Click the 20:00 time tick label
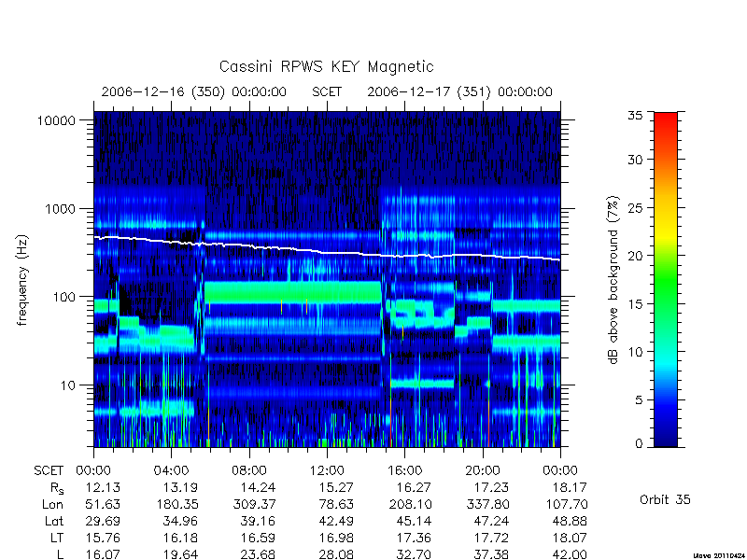 coord(483,470)
